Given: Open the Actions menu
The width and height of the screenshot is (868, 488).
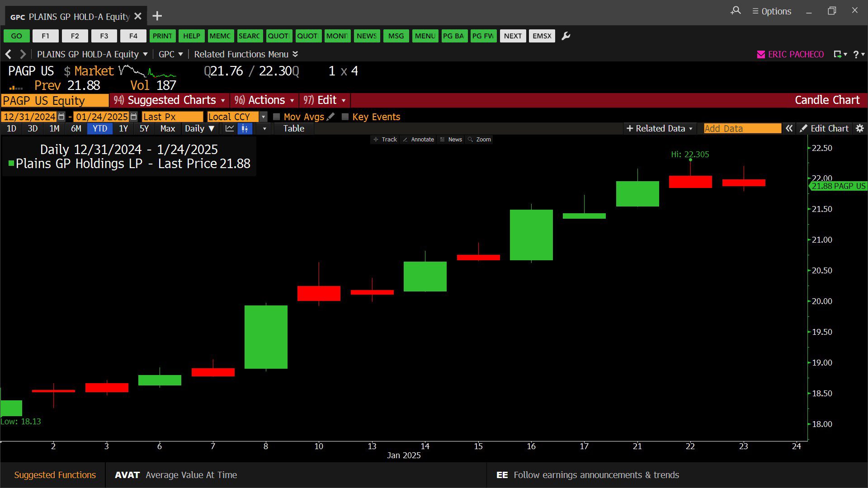Looking at the screenshot, I should tap(264, 100).
